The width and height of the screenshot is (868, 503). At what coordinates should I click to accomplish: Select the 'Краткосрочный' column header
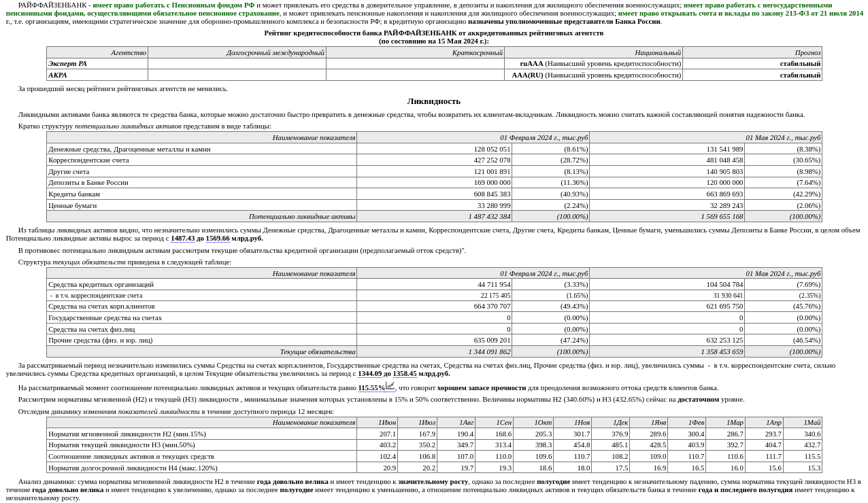415,52
